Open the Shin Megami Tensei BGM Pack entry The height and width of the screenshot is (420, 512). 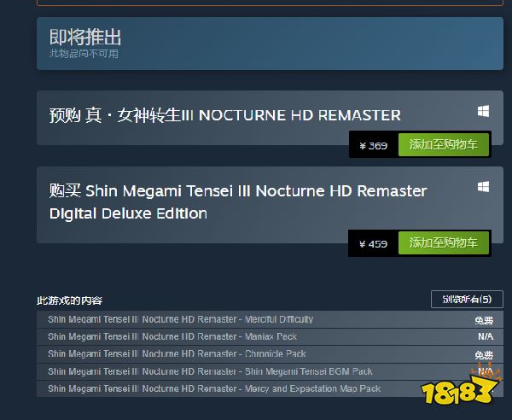pyautogui.click(x=270, y=371)
